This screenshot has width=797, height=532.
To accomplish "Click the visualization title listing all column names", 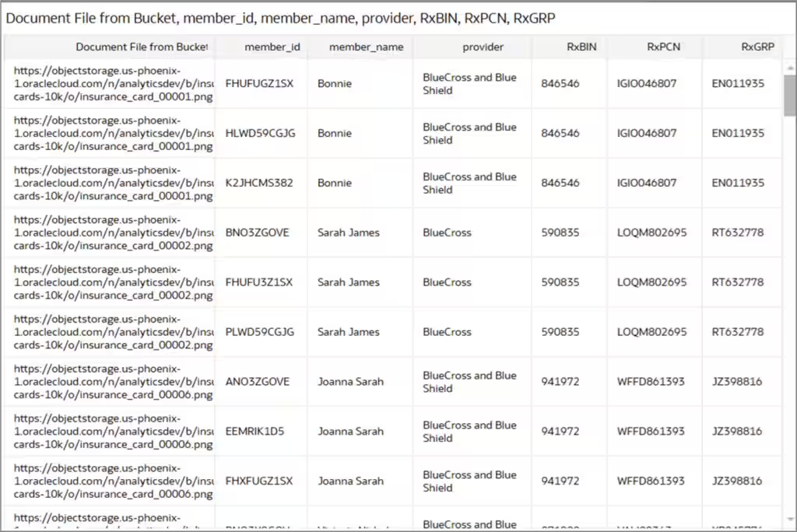I will click(280, 19).
